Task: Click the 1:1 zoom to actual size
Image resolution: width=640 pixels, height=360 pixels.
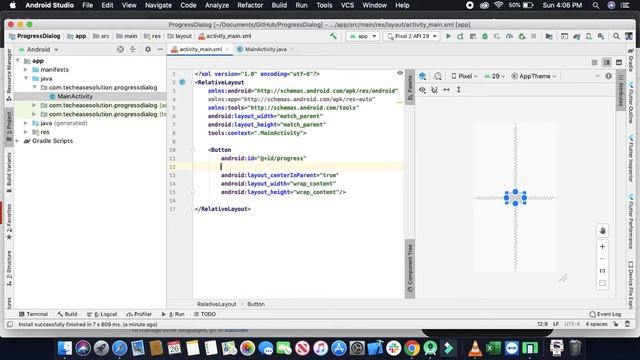Action: pos(602,271)
